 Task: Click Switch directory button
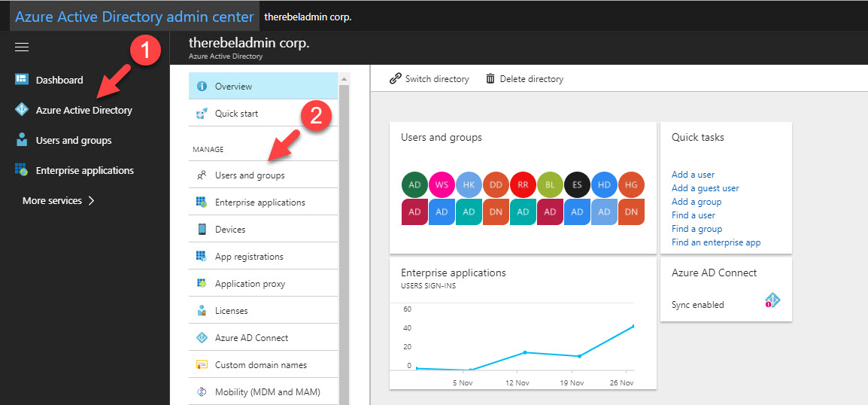tap(429, 79)
